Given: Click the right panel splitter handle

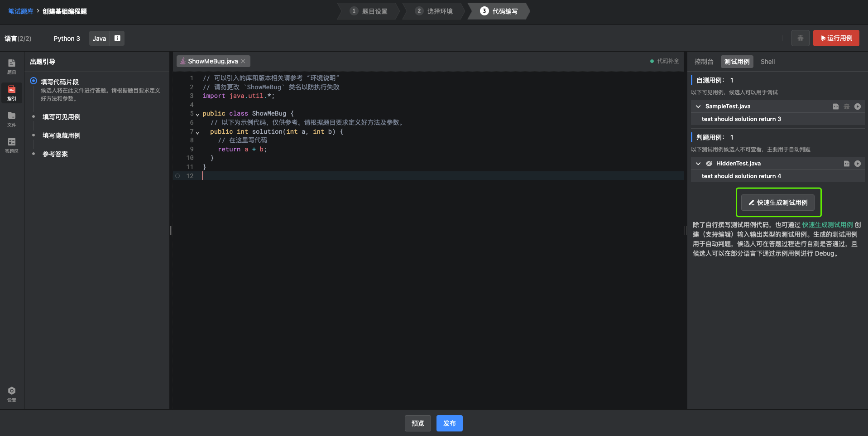Looking at the screenshot, I should pyautogui.click(x=686, y=230).
